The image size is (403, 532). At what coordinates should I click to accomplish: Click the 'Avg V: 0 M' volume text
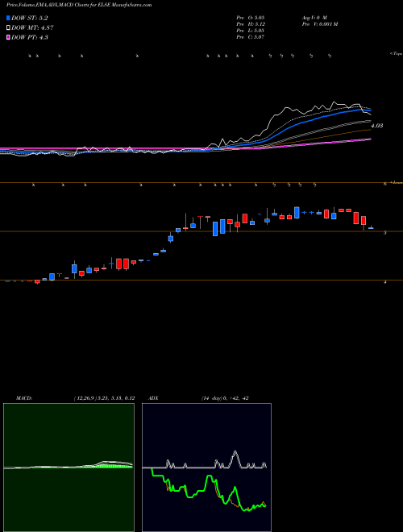(x=314, y=17)
